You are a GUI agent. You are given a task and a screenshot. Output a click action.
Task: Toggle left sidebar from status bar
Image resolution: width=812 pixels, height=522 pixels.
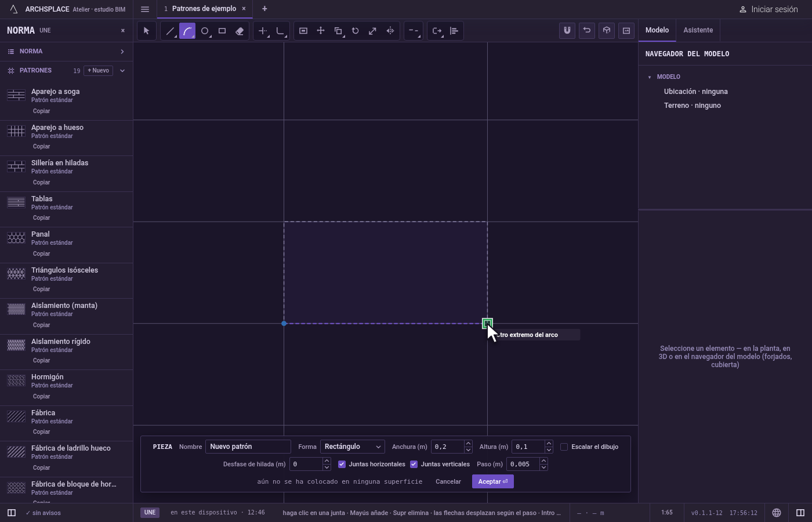tap(11, 513)
